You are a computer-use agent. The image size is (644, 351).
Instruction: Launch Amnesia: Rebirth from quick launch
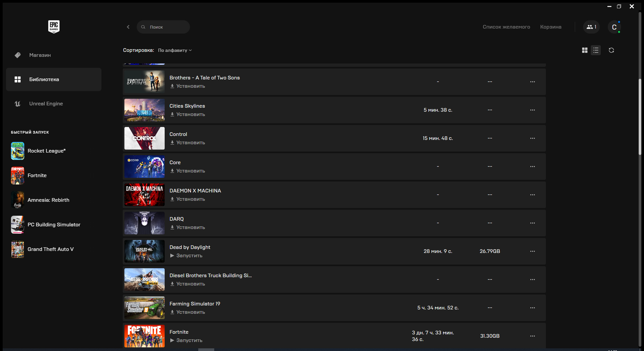click(40, 200)
